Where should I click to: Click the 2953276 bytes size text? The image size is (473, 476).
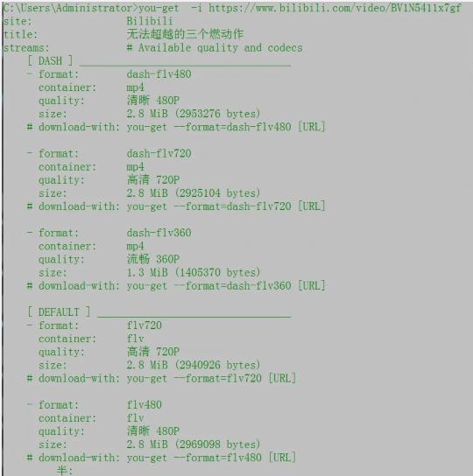tap(217, 114)
